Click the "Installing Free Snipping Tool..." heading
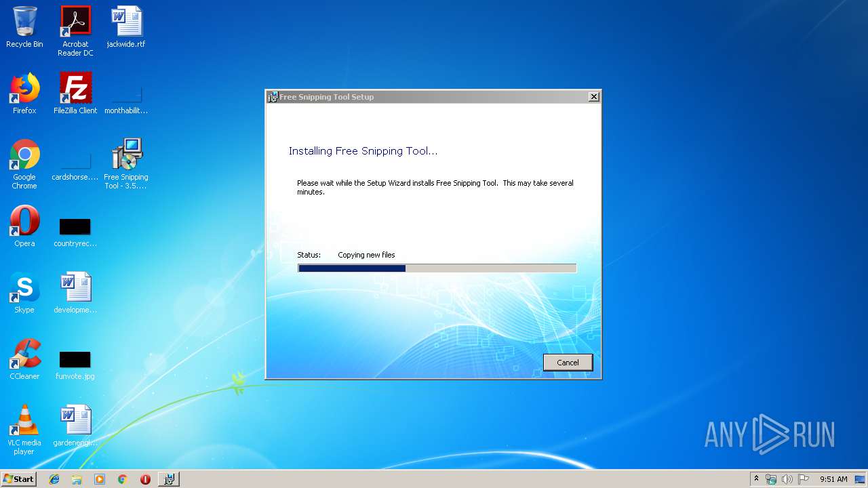 coord(363,151)
